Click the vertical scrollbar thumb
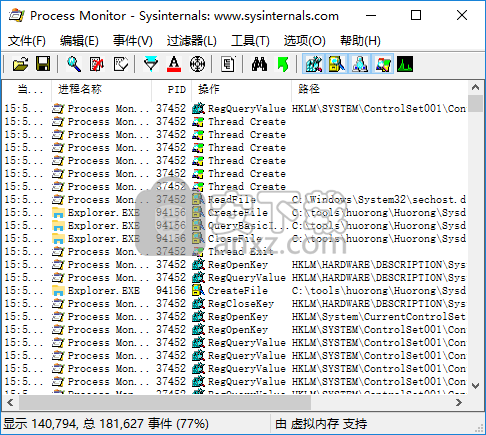This screenshot has width=486, height=435. 475,104
